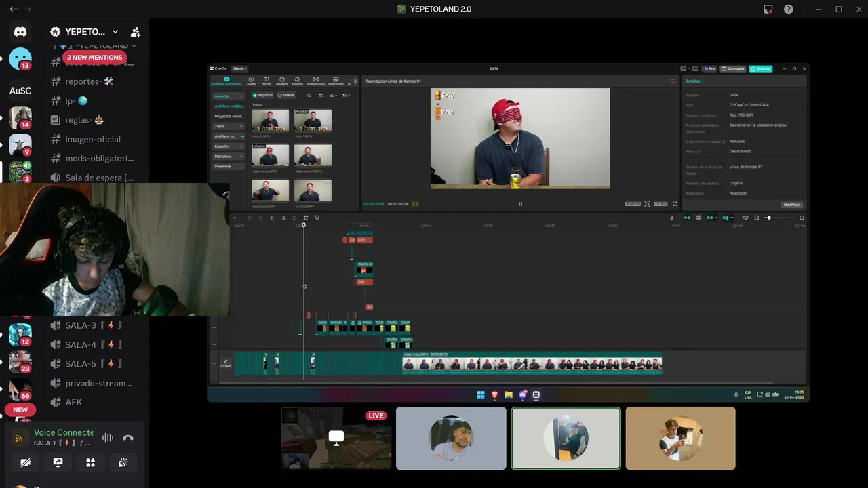868x488 pixels.
Task: Select the main video clip strip on the timeline
Action: point(532,365)
